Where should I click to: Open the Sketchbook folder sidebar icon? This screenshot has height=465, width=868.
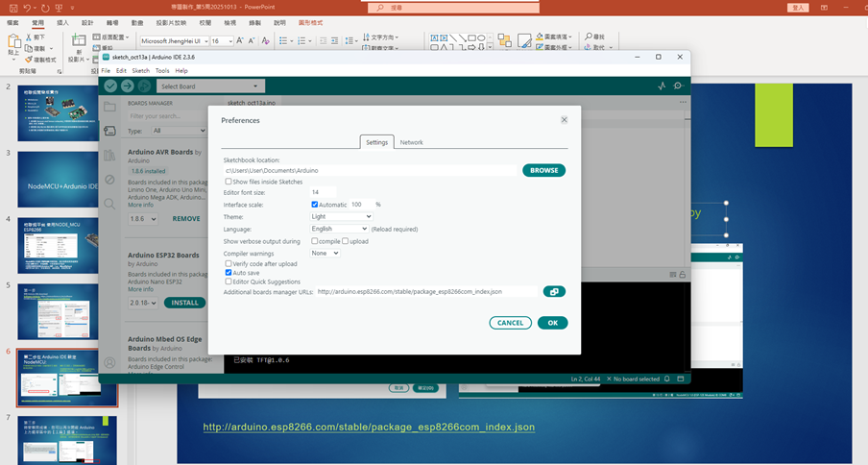point(109,107)
